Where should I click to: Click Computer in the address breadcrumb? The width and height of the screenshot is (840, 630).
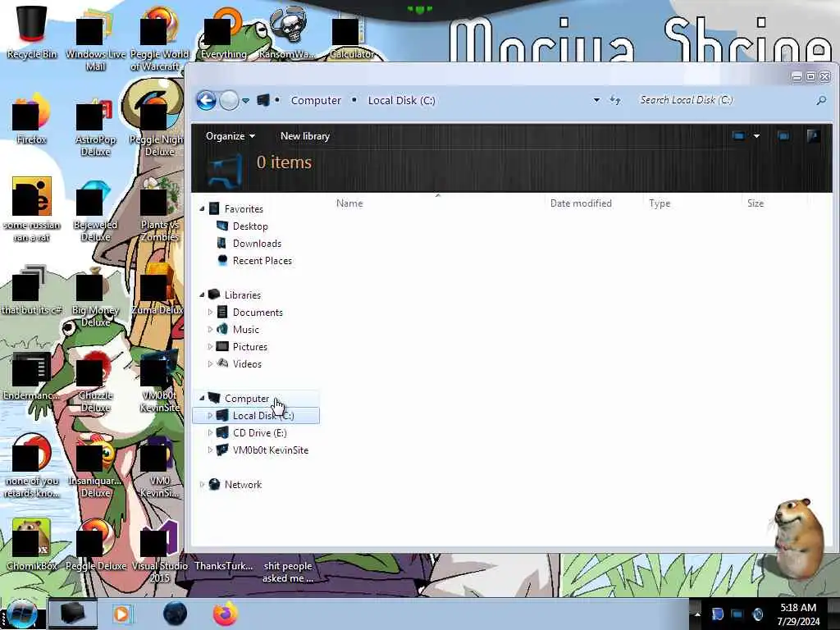click(x=316, y=100)
